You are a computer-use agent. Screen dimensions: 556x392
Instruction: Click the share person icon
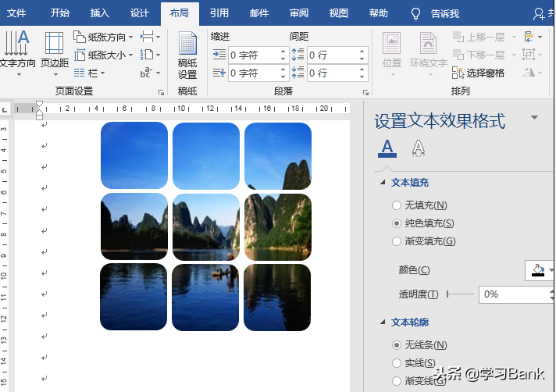tap(539, 14)
